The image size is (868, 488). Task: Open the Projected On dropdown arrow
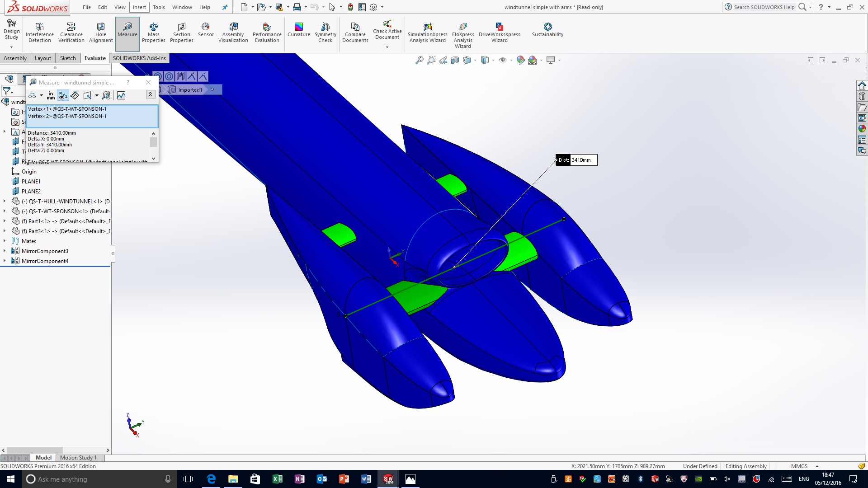click(97, 95)
